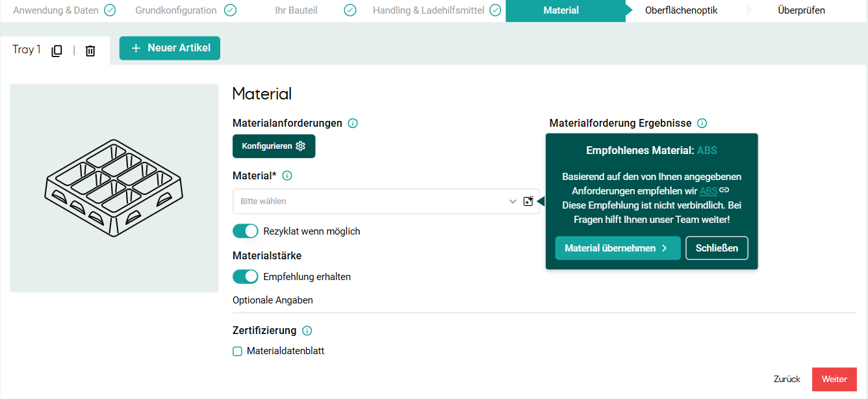Open info for Materialforderung Ergebnisse
This screenshot has height=399, width=868.
pos(702,123)
